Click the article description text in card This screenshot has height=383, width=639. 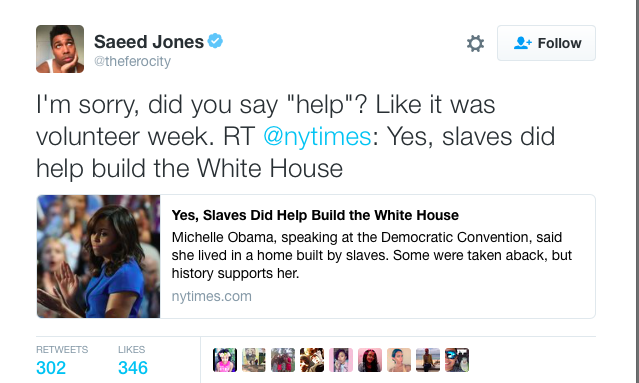[x=372, y=255]
